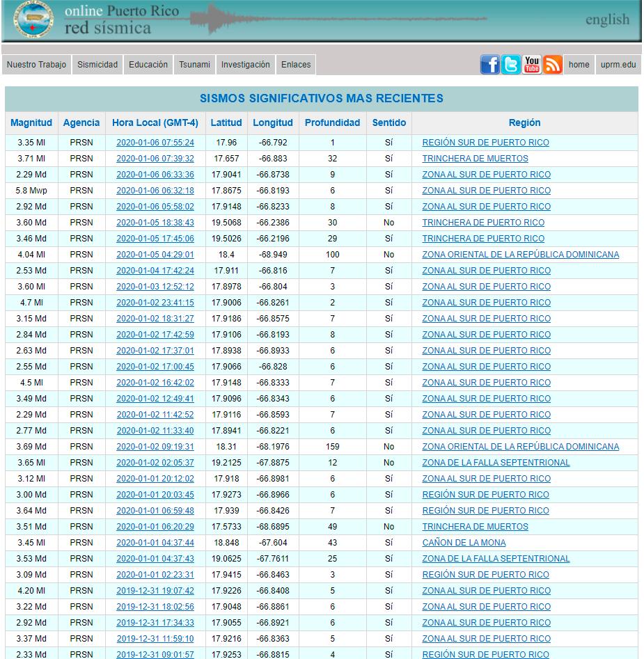Open the Twitter bird icon
Screen dimensions: 644x659
[x=511, y=65]
